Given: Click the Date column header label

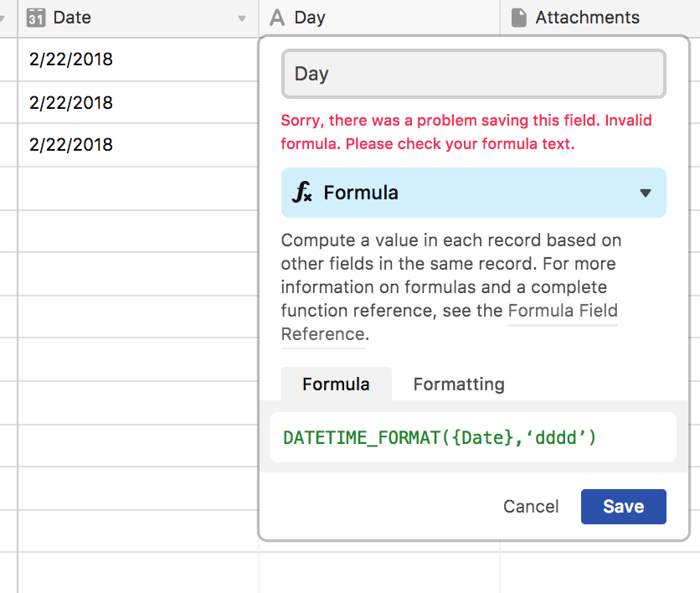Looking at the screenshot, I should pyautogui.click(x=72, y=18).
